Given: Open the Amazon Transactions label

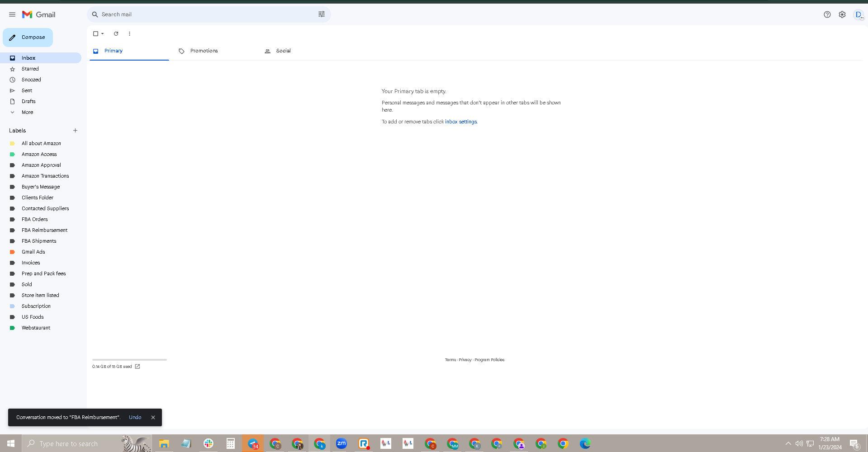Looking at the screenshot, I should pyautogui.click(x=41, y=176).
